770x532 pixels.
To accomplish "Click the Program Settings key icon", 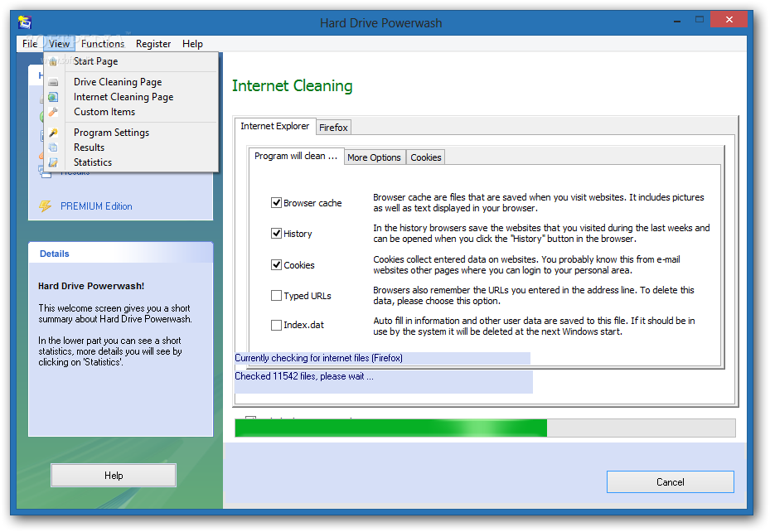I will tap(53, 133).
